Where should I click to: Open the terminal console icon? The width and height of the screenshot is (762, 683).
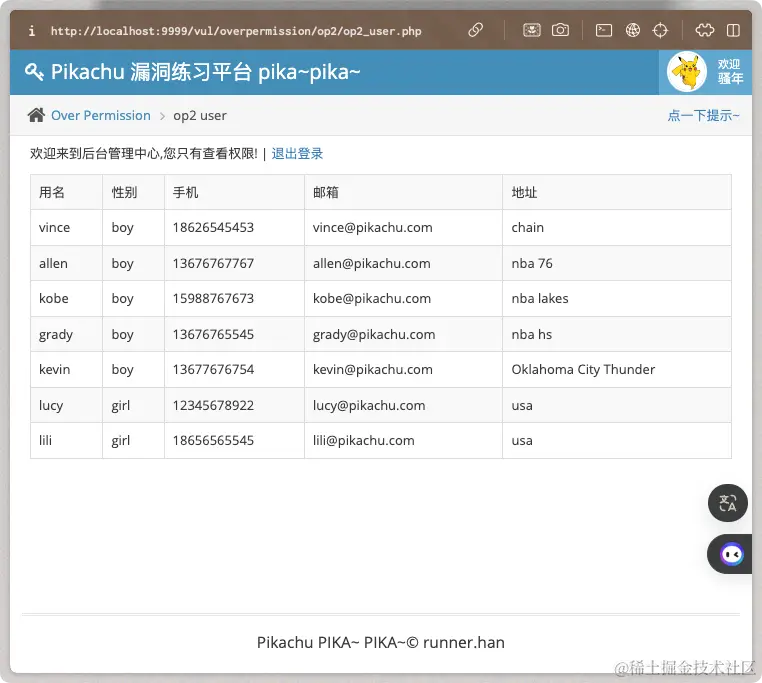tap(604, 30)
